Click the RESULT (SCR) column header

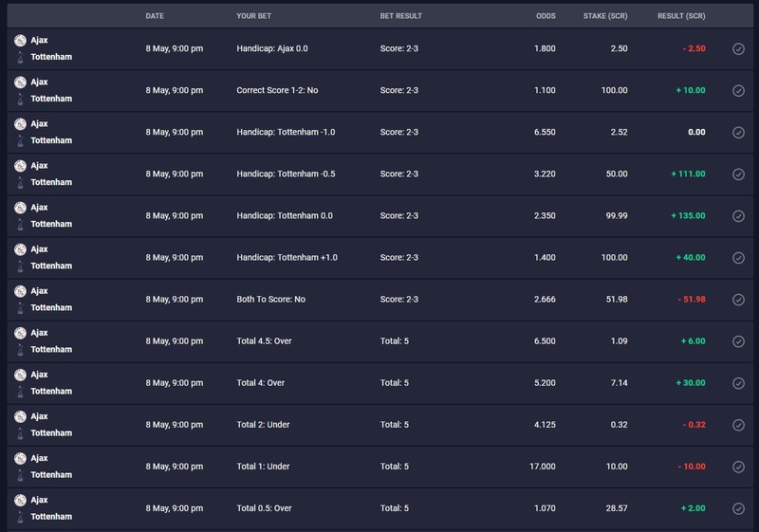click(681, 16)
